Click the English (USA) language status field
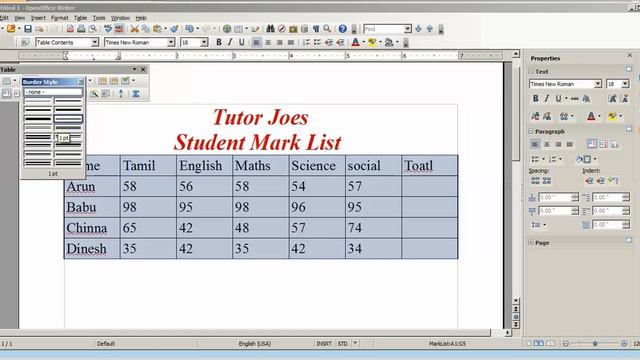Image resolution: width=640 pixels, height=360 pixels. [x=255, y=344]
